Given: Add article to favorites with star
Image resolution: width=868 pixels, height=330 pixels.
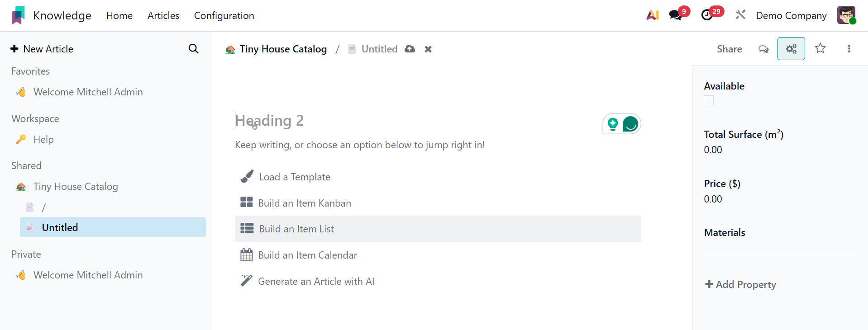Looking at the screenshot, I should 820,48.
